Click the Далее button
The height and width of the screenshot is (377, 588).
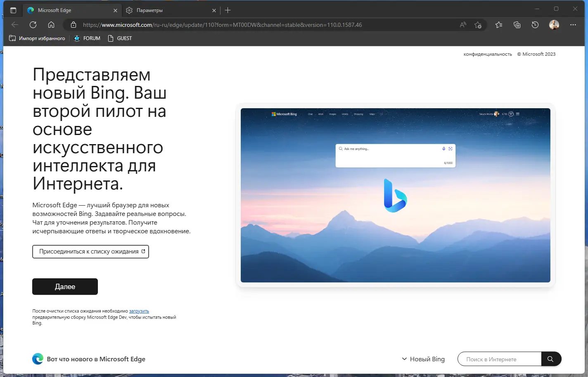pos(65,287)
